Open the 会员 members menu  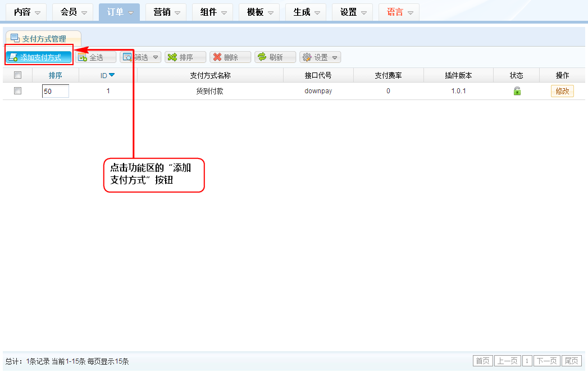pos(72,12)
